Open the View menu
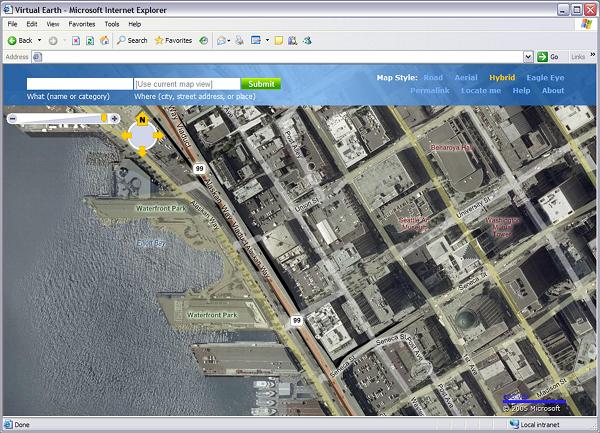Viewport: 600px width, 433px height. coord(53,24)
